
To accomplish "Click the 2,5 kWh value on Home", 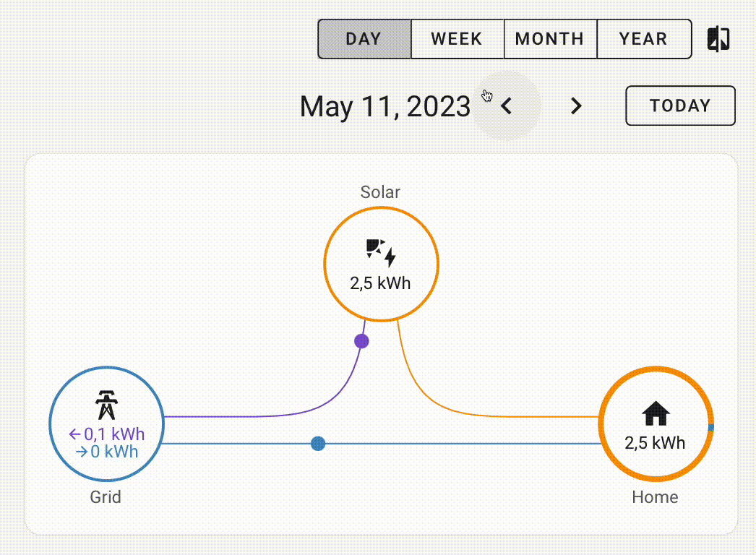I will [655, 442].
